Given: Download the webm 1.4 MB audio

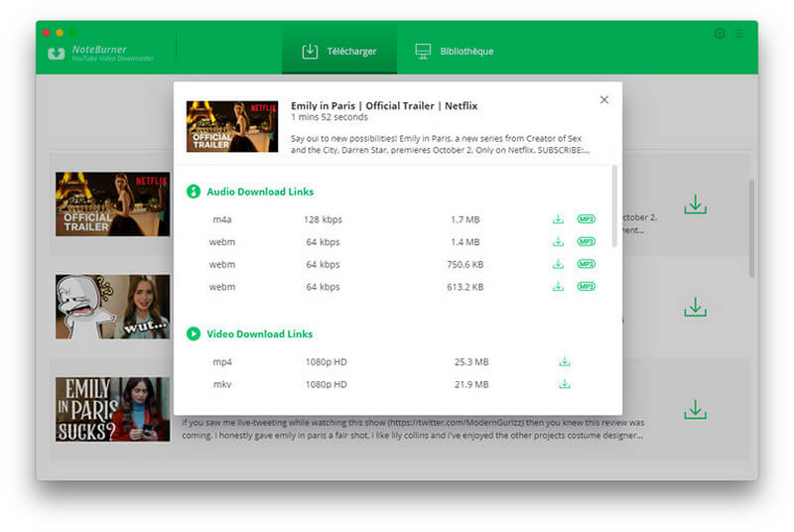Looking at the screenshot, I should 558,241.
